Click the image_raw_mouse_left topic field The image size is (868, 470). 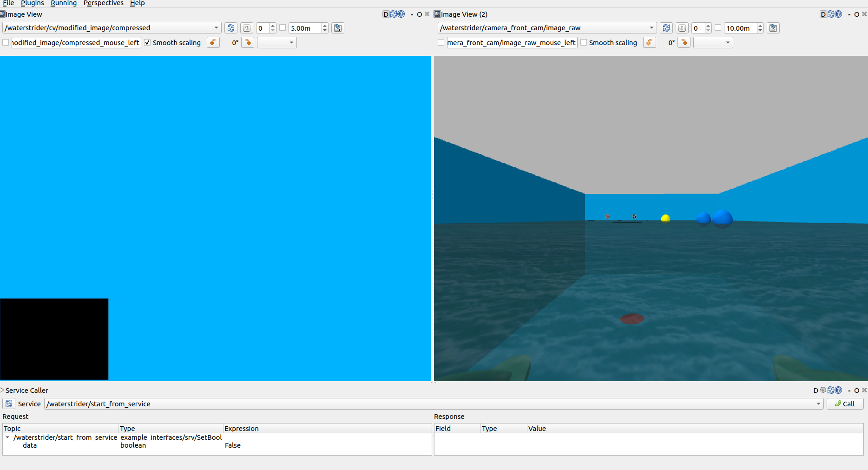[512, 42]
